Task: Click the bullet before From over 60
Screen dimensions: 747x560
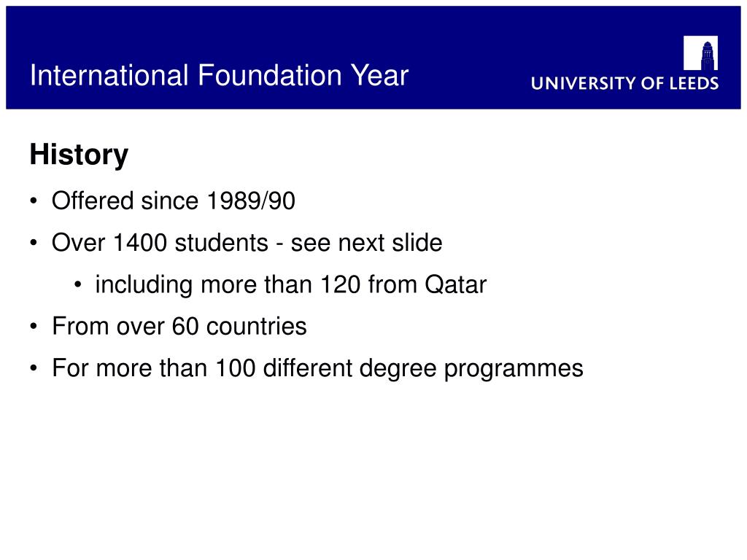Action: [x=34, y=327]
